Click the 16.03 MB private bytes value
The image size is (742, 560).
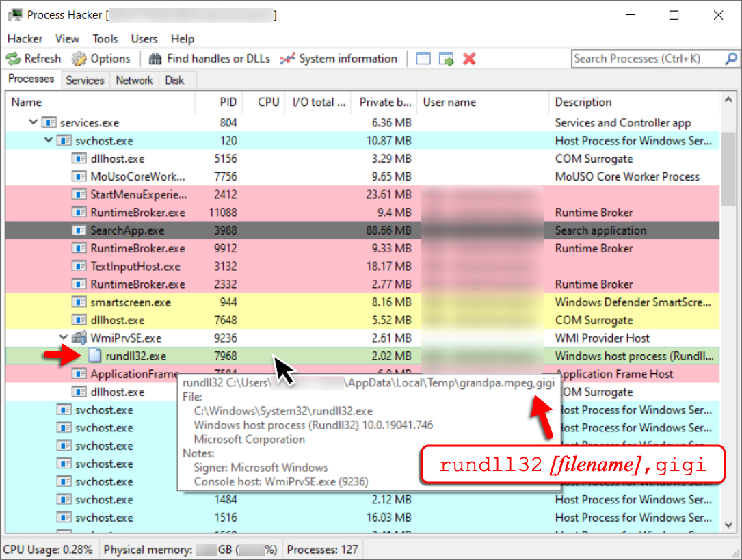click(x=388, y=518)
